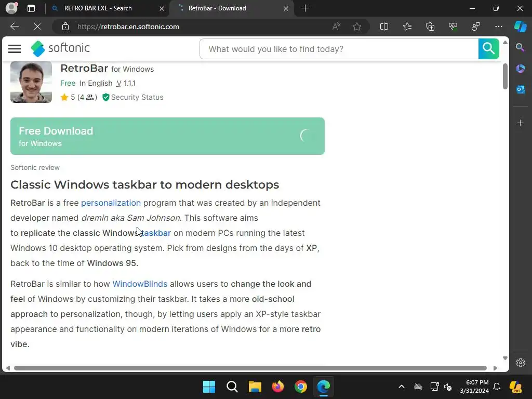Open Read aloud in the address bar
Viewport: 532px width, 399px height.
coord(336,26)
